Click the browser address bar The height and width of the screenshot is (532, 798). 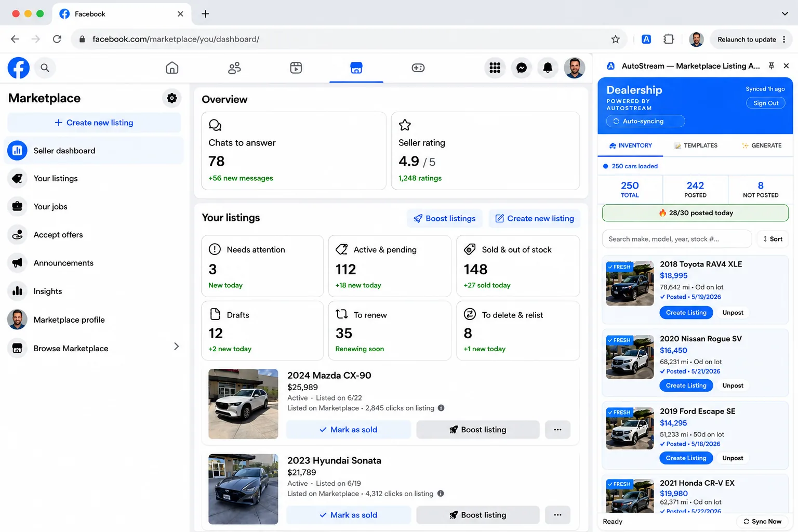coord(348,39)
